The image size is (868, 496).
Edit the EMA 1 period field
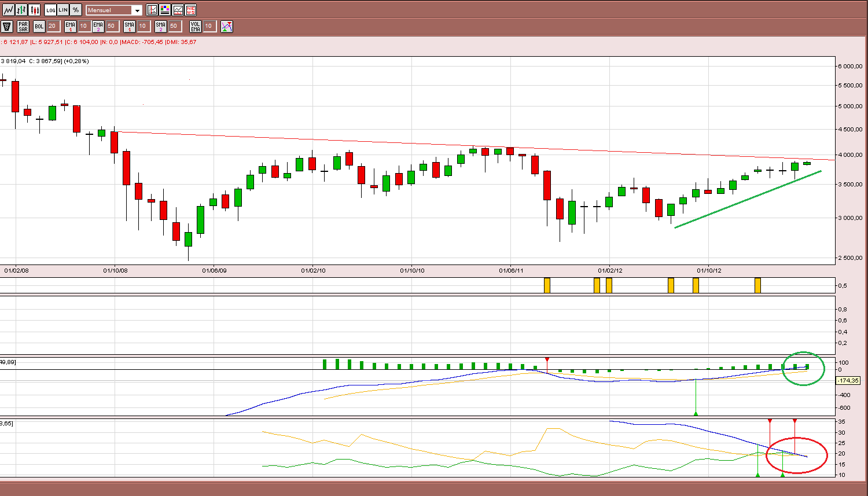point(83,26)
